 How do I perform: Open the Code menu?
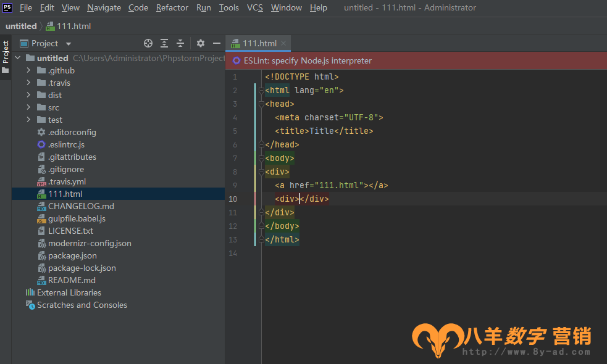click(138, 8)
